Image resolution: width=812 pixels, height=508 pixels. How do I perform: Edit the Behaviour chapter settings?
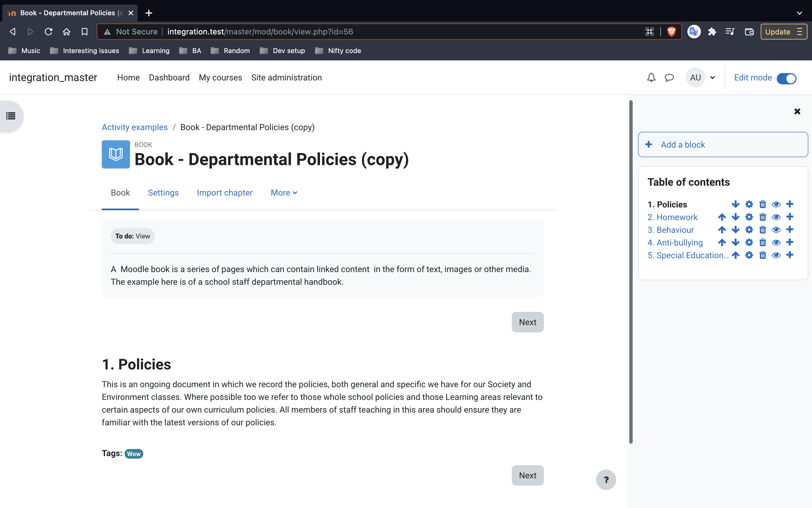click(x=749, y=230)
